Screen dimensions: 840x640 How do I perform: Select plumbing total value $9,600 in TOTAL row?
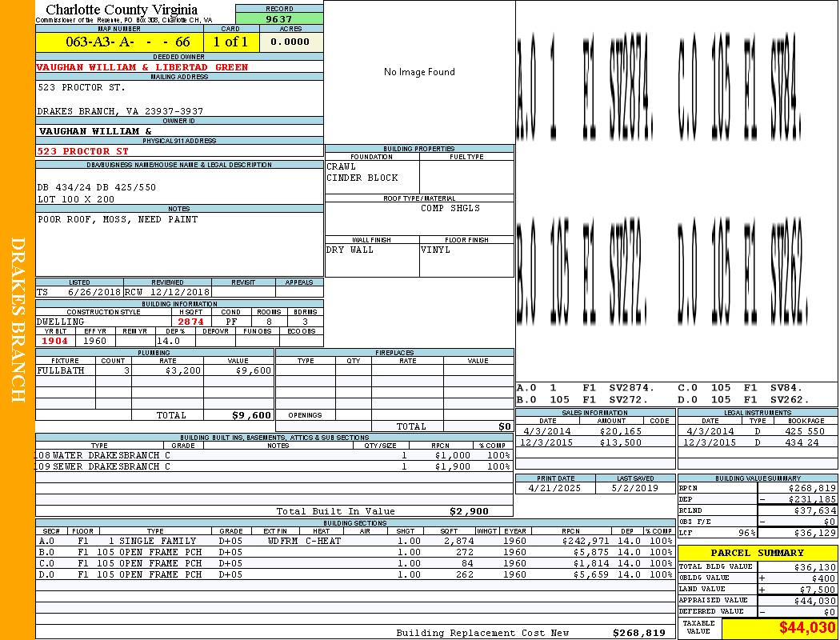pos(252,415)
